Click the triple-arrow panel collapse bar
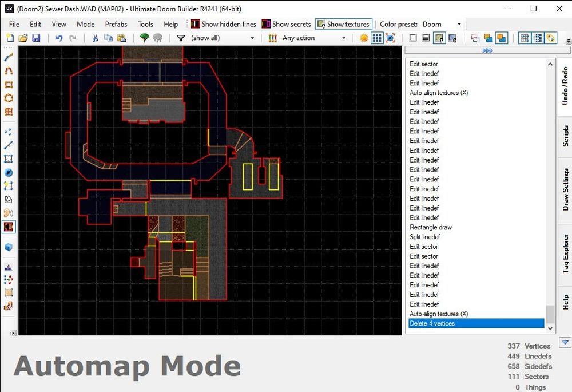This screenshot has height=392, width=572. [487, 50]
